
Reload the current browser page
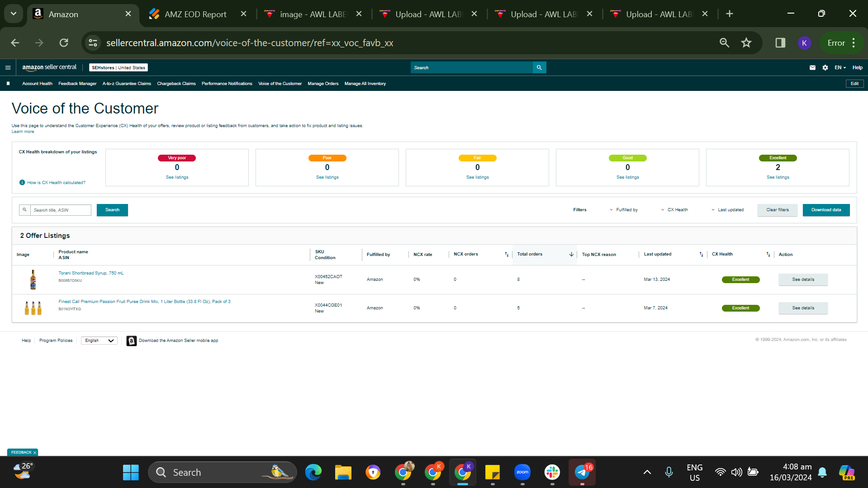64,43
